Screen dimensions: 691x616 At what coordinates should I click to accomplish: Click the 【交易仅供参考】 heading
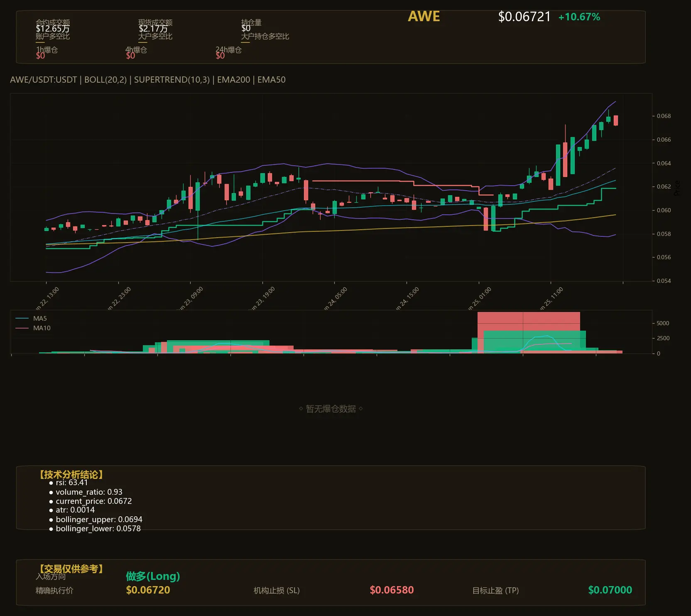coord(71,569)
